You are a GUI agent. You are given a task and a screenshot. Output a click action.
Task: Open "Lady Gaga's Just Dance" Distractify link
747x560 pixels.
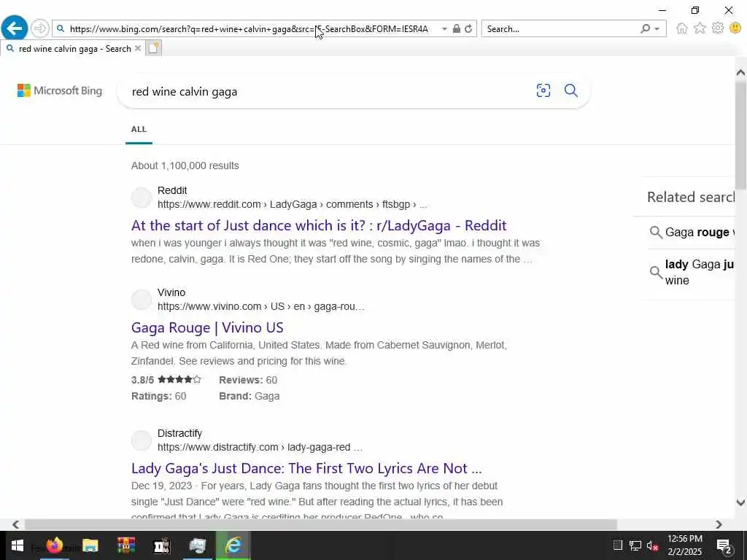click(x=306, y=468)
